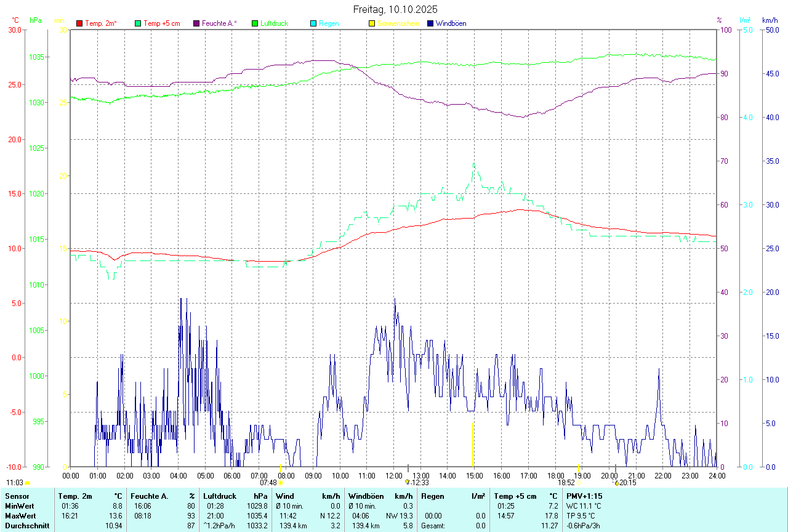
Task: Click the cyan Regen legend square
Action: point(313,23)
